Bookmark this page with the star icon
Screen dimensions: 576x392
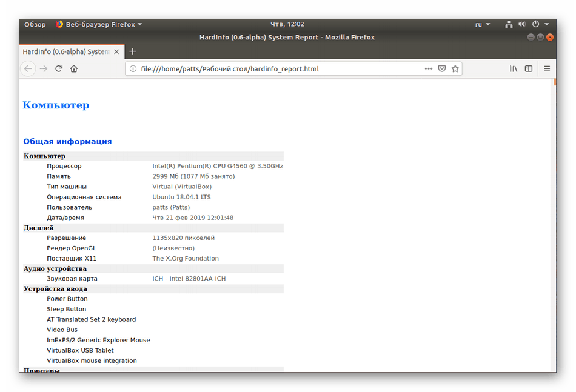click(455, 68)
